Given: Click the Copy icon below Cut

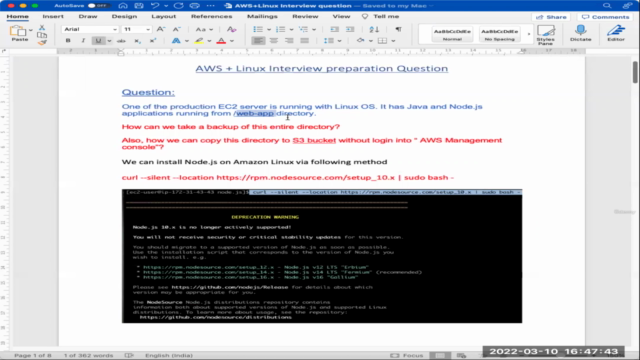Looking at the screenshot, I should click(42, 35).
